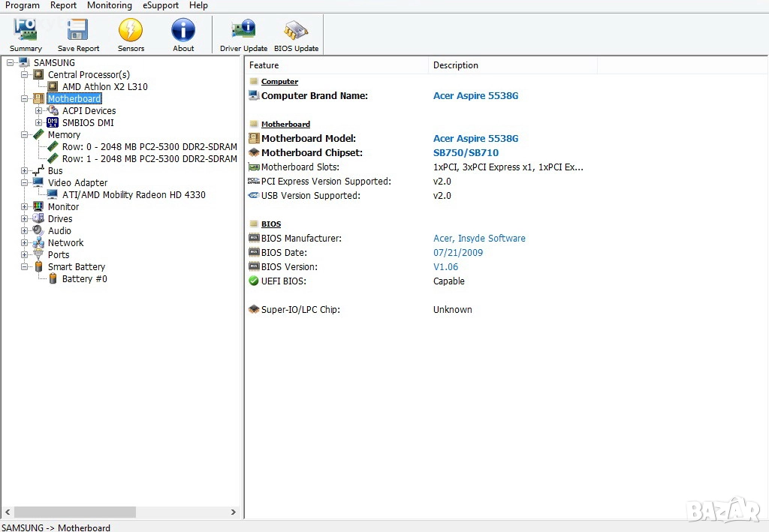The width and height of the screenshot is (769, 532).
Task: Click the BIOS version V1.06 link
Action: 445,267
